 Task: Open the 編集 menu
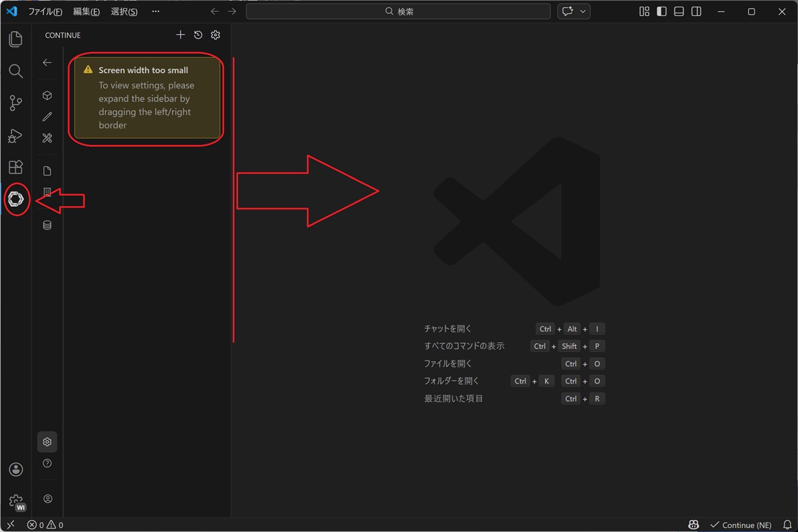tap(86, 11)
